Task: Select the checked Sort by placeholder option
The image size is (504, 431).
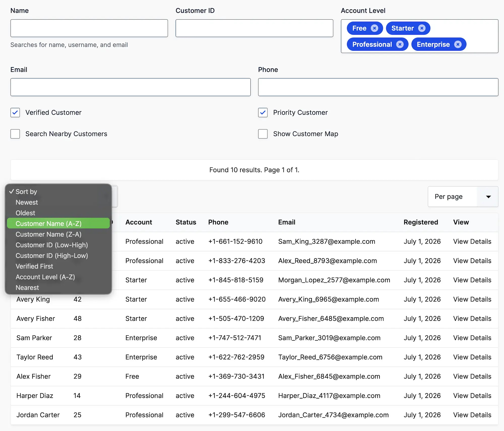Action: pyautogui.click(x=58, y=192)
